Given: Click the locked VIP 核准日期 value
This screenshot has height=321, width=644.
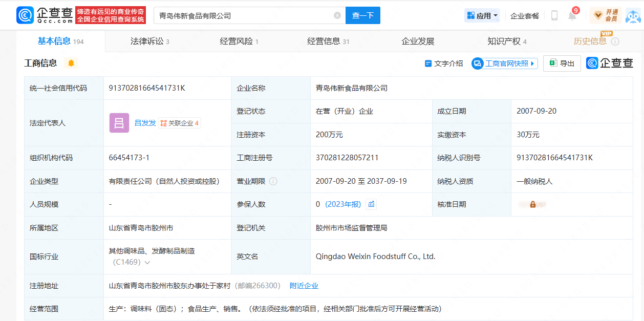Looking at the screenshot, I should tap(532, 204).
